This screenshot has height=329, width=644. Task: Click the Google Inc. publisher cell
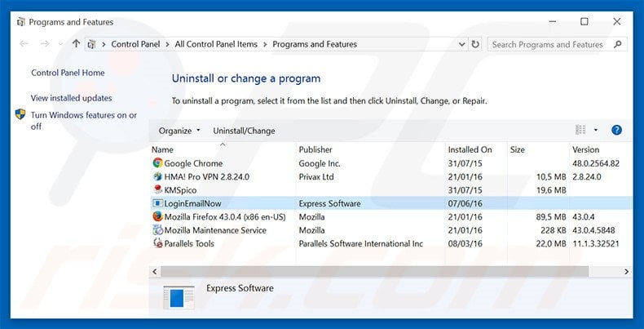320,163
